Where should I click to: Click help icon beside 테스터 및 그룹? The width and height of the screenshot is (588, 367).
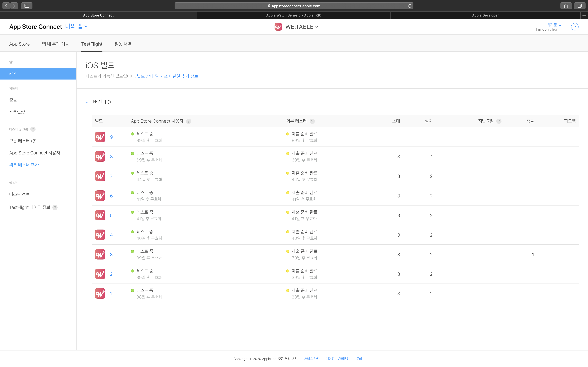(33, 129)
